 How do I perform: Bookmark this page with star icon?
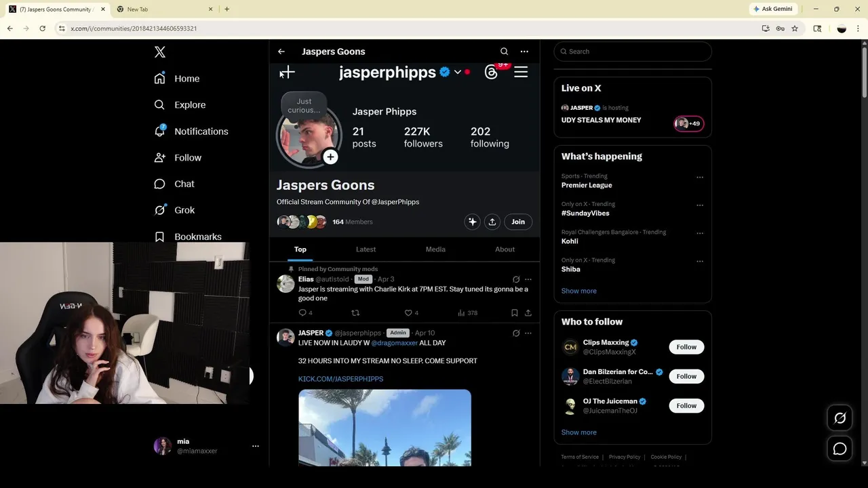[795, 28]
